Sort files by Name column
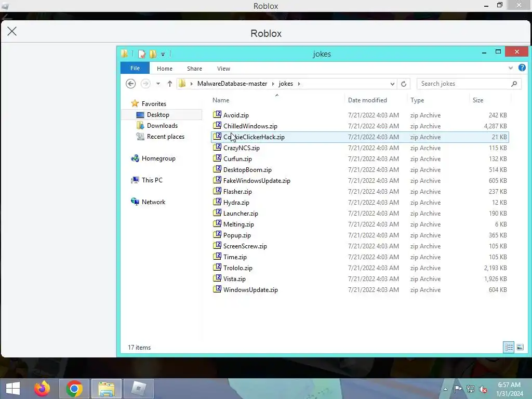The image size is (532, 399). (x=221, y=100)
